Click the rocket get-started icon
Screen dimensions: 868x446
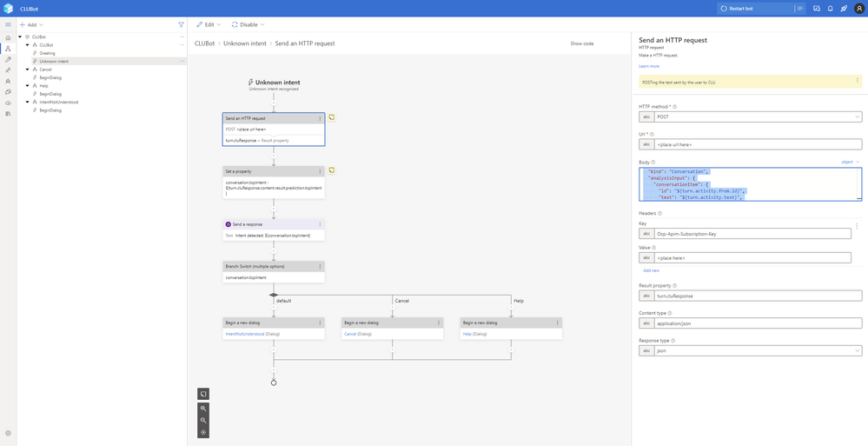pos(844,9)
